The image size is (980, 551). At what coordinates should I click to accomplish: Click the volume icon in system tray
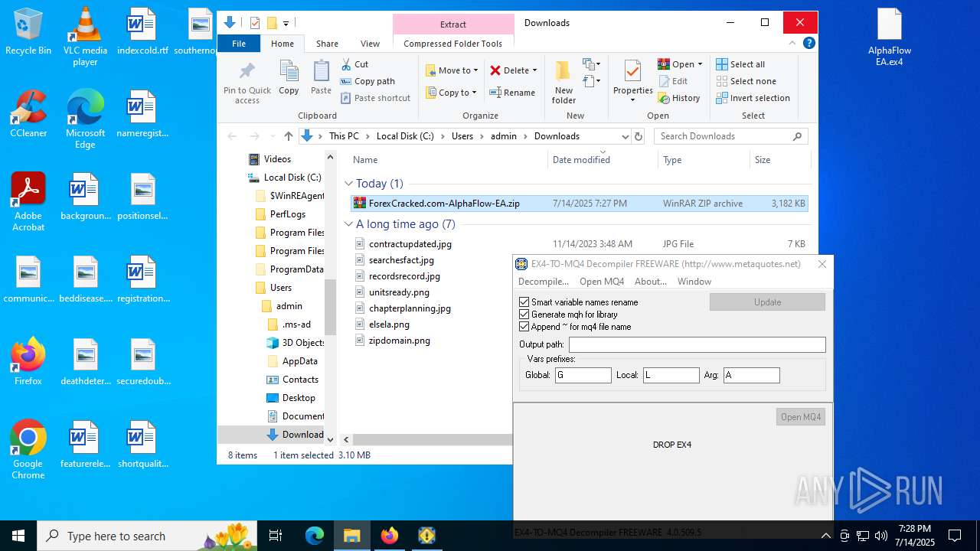click(x=880, y=536)
